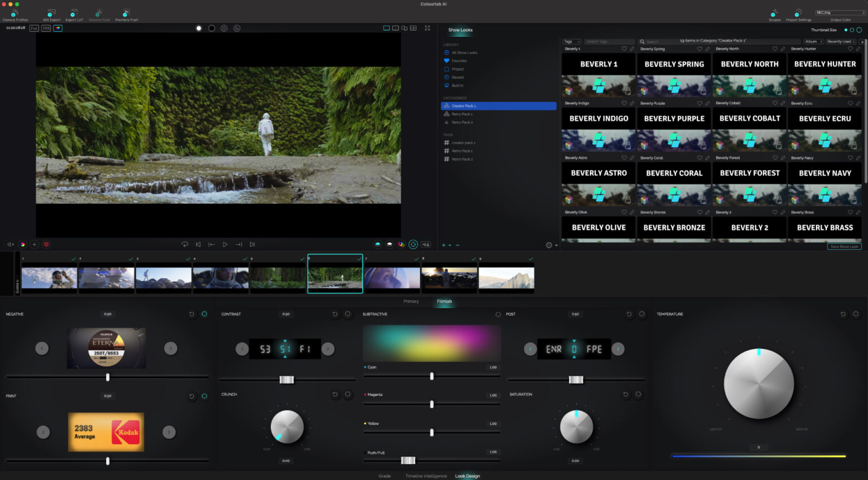Select the split-view layout icon above the viewer

point(396,28)
